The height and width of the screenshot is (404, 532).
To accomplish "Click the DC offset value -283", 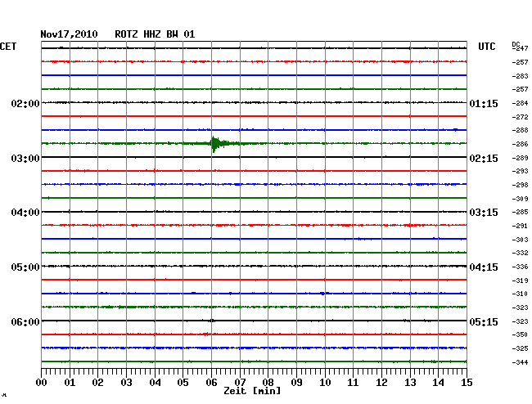I will pos(520,76).
